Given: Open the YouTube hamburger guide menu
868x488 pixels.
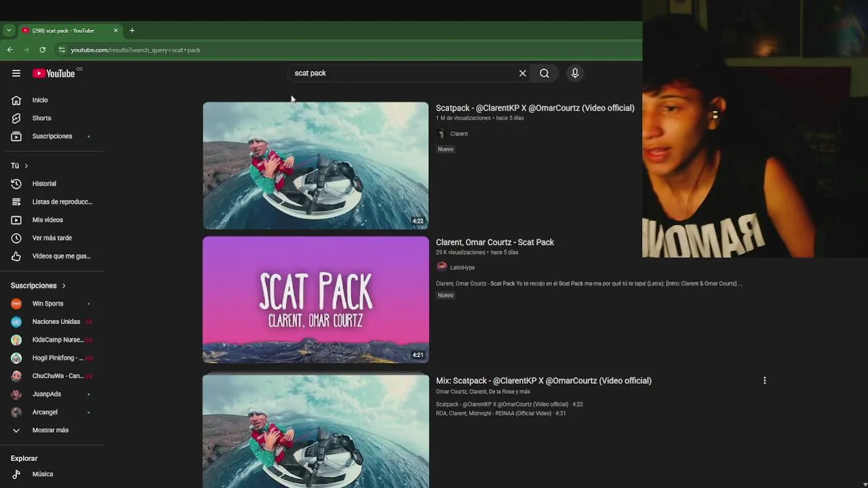Looking at the screenshot, I should (x=16, y=73).
